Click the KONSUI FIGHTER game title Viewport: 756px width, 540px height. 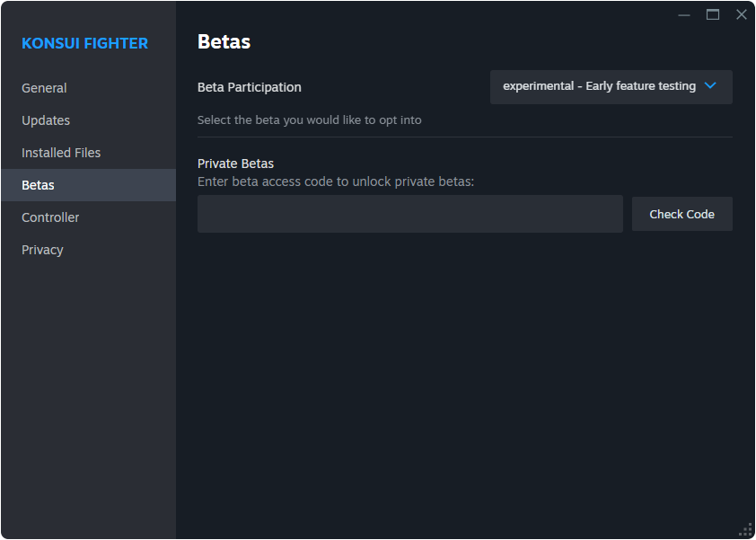(84, 43)
